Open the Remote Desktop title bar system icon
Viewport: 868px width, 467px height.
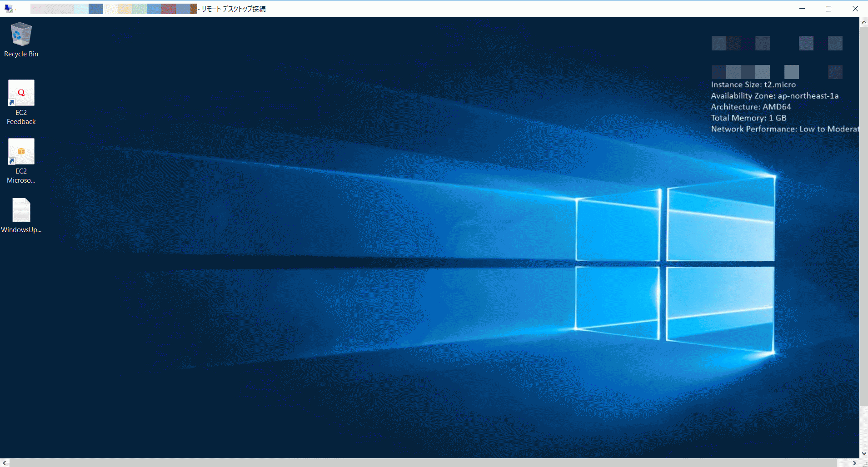(9, 9)
